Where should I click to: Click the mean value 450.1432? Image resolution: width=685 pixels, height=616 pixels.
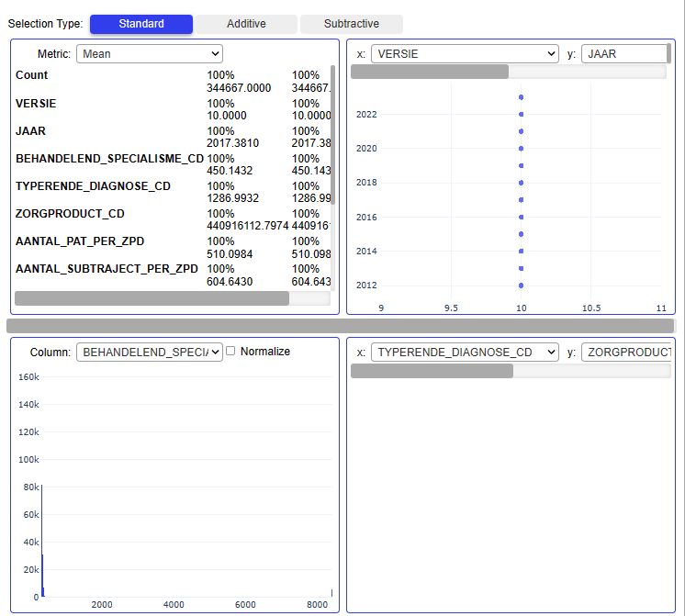point(230,171)
